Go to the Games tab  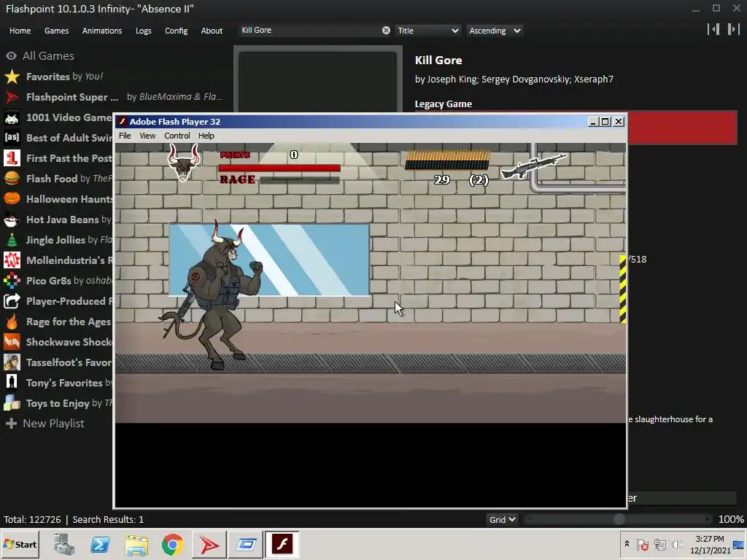click(x=56, y=31)
